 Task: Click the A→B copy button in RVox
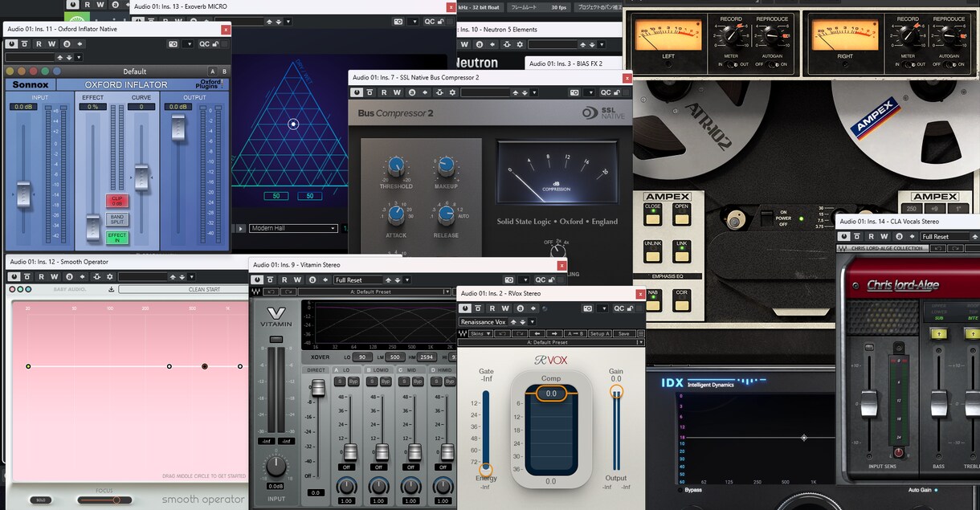575,333
